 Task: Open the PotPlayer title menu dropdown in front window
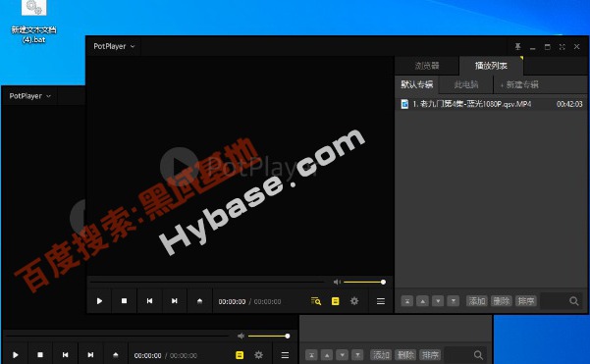[114, 46]
